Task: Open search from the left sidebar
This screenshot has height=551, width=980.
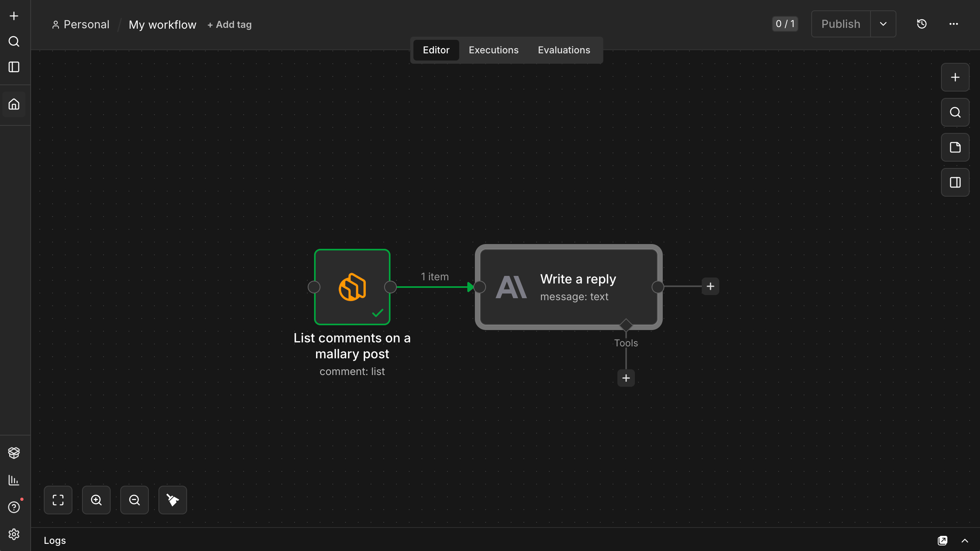Action: [x=14, y=41]
